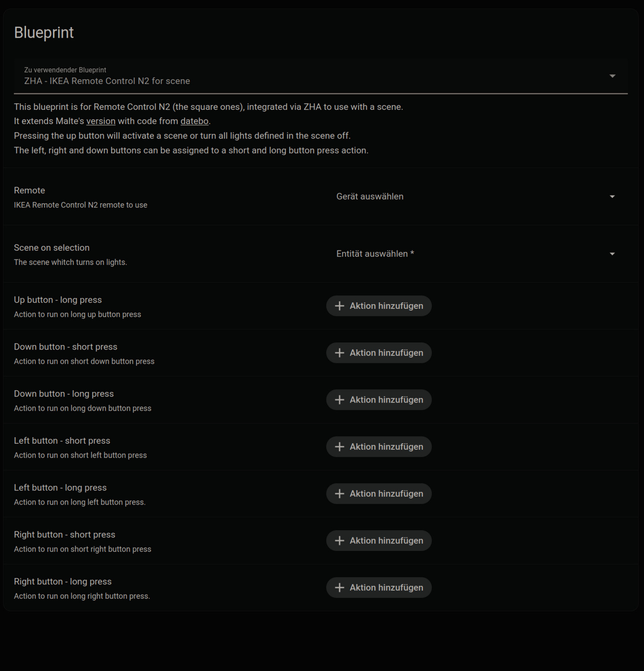Image resolution: width=644 pixels, height=671 pixels.
Task: Click the plus icon for Left button short press
Action: click(x=339, y=447)
